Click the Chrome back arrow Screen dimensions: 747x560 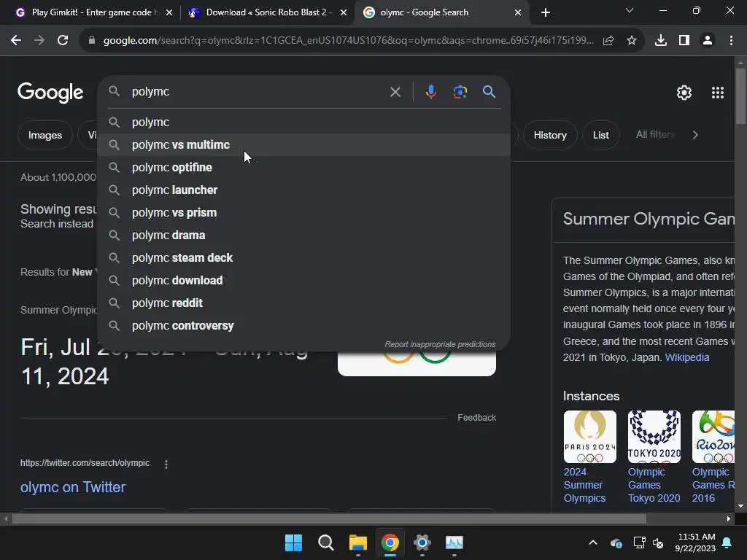click(x=16, y=41)
